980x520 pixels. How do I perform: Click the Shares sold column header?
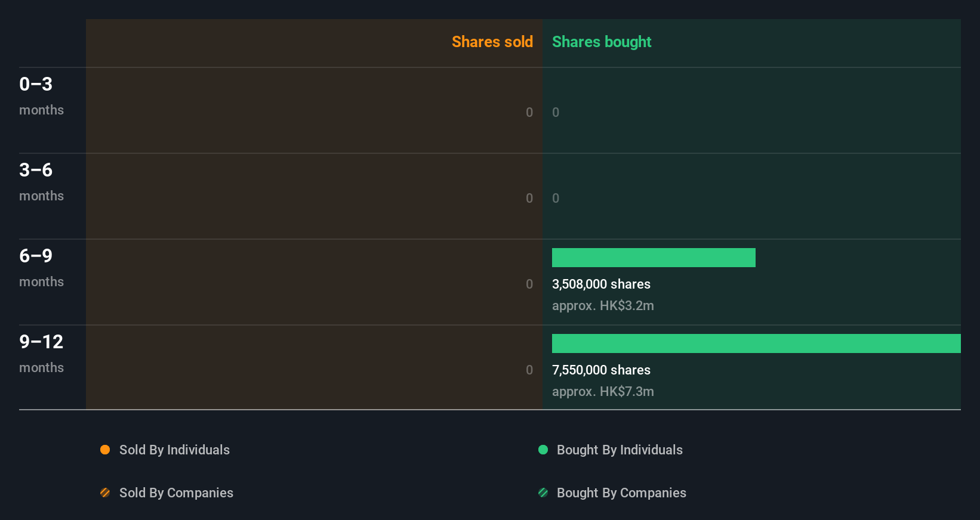click(492, 42)
